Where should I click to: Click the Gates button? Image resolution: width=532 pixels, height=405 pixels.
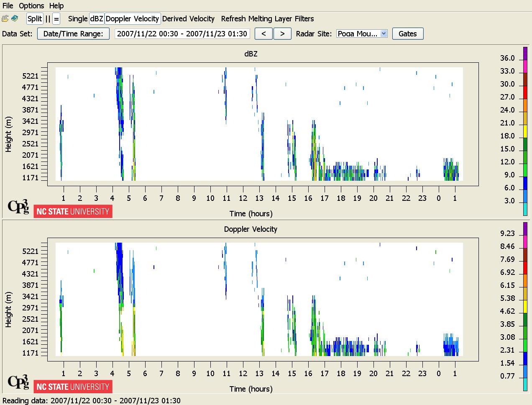tap(408, 34)
